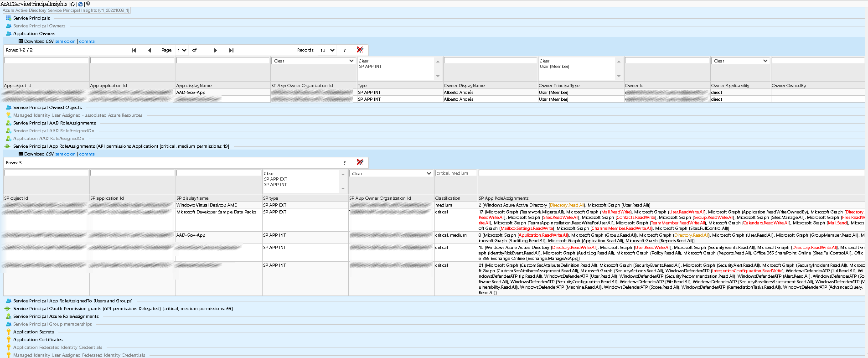
Task: Expand Service Principal Oauth Permission grants section
Action: (x=123, y=309)
